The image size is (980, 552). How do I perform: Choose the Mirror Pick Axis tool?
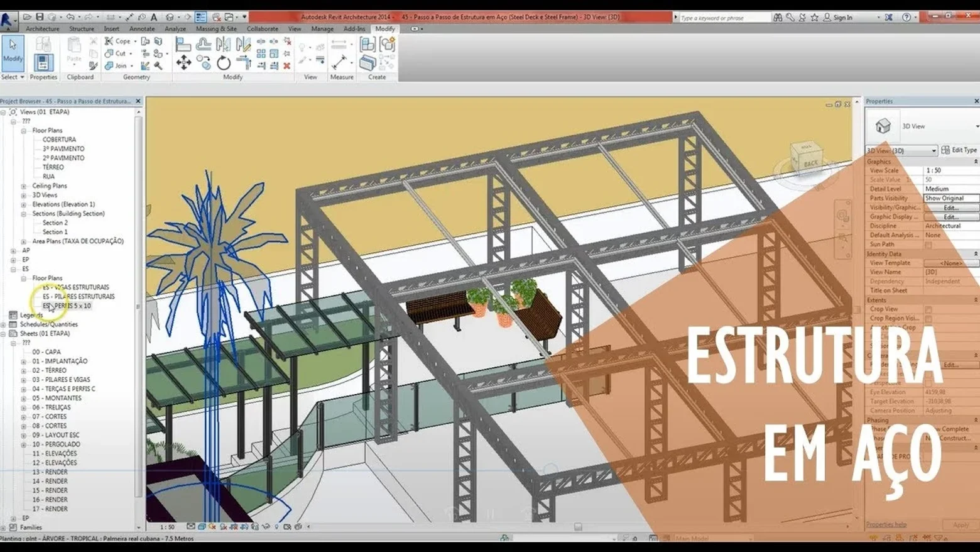(223, 44)
